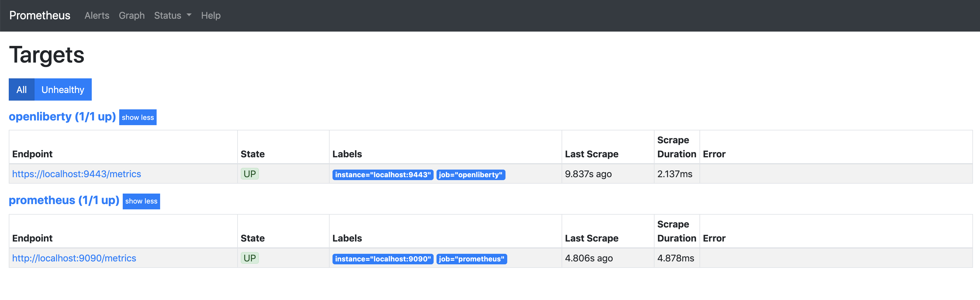Collapse prometheus targets with show less
980x300 pixels.
tap(141, 201)
